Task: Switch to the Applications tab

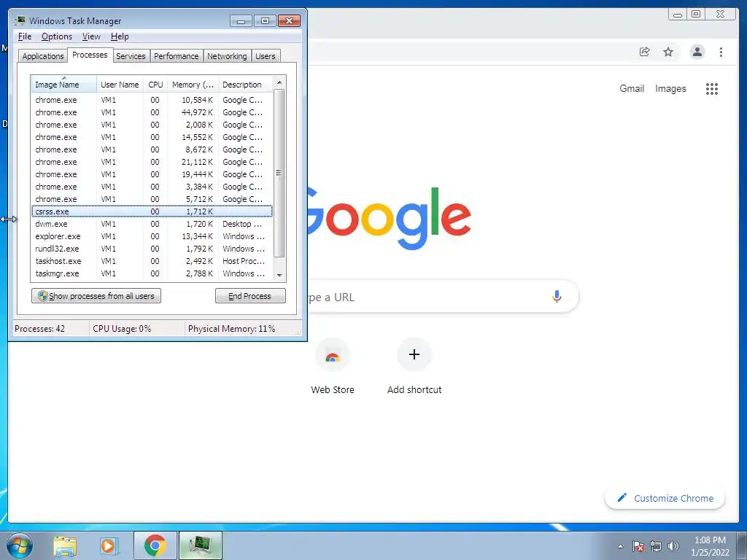Action: [x=43, y=56]
